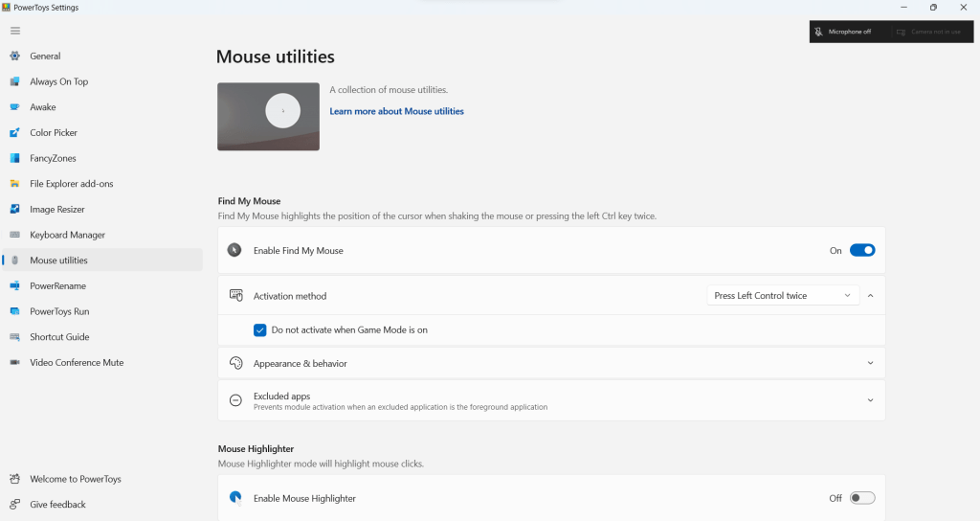Uncheck Do not activate when Game Mode is on
The image size is (980, 521).
pos(260,330)
